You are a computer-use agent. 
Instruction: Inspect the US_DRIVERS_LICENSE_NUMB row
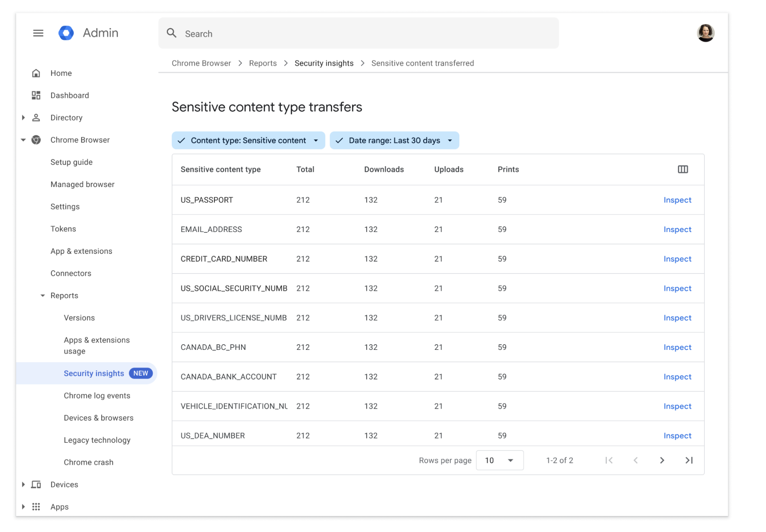(677, 318)
